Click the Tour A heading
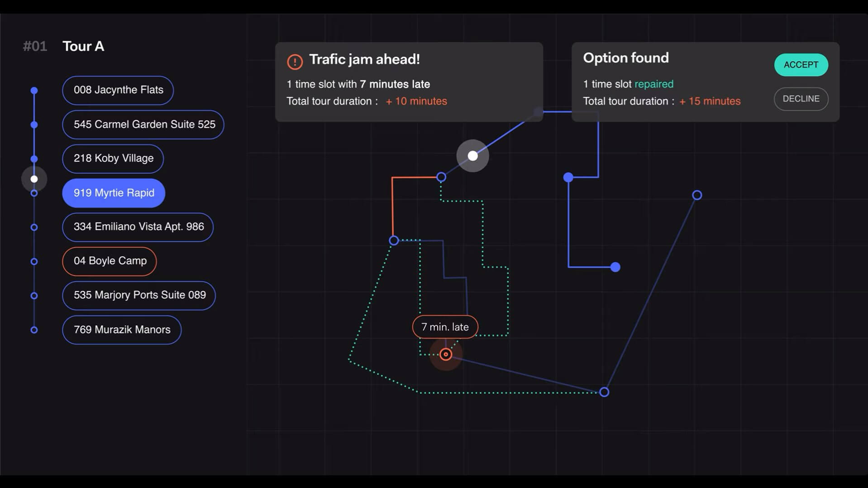This screenshot has width=868, height=488. click(x=83, y=46)
